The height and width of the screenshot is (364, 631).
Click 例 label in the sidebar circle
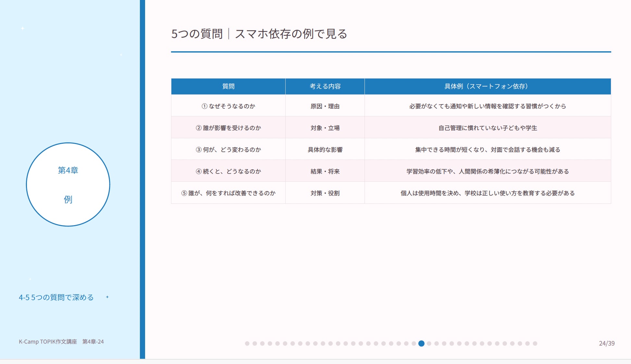tap(68, 199)
